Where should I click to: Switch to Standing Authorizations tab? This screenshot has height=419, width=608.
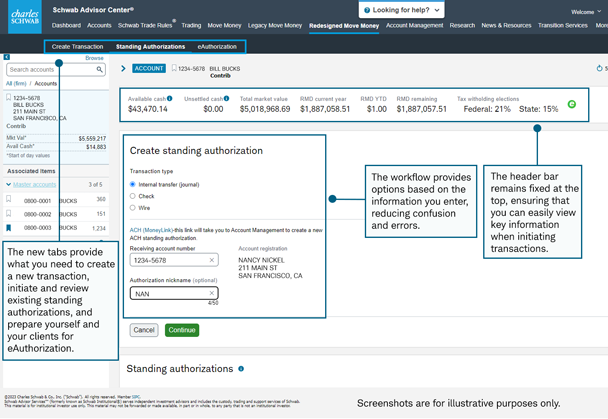coord(150,47)
